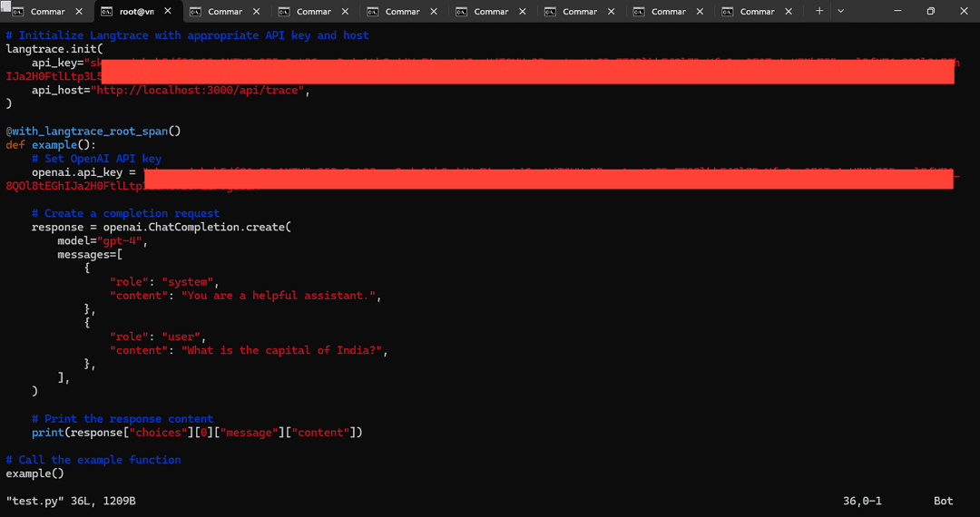This screenshot has width=980, height=517.
Task: Open a new terminal tab
Action: [x=819, y=12]
